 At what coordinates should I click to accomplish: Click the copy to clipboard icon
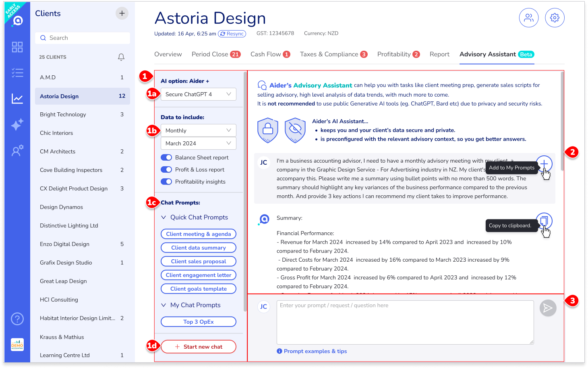pos(544,221)
